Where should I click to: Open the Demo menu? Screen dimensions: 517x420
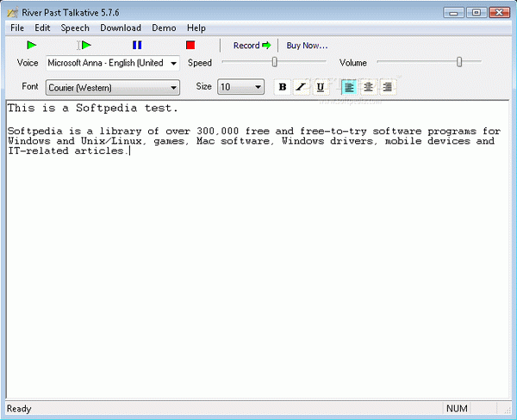pos(164,28)
